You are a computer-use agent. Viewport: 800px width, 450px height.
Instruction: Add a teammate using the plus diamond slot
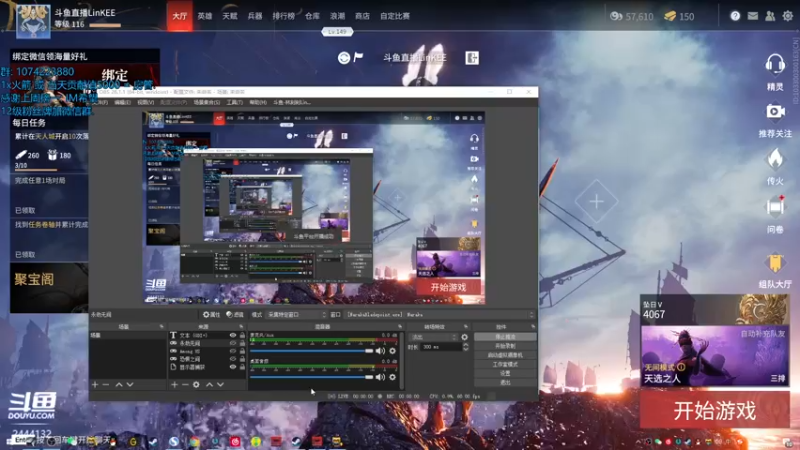(x=596, y=202)
